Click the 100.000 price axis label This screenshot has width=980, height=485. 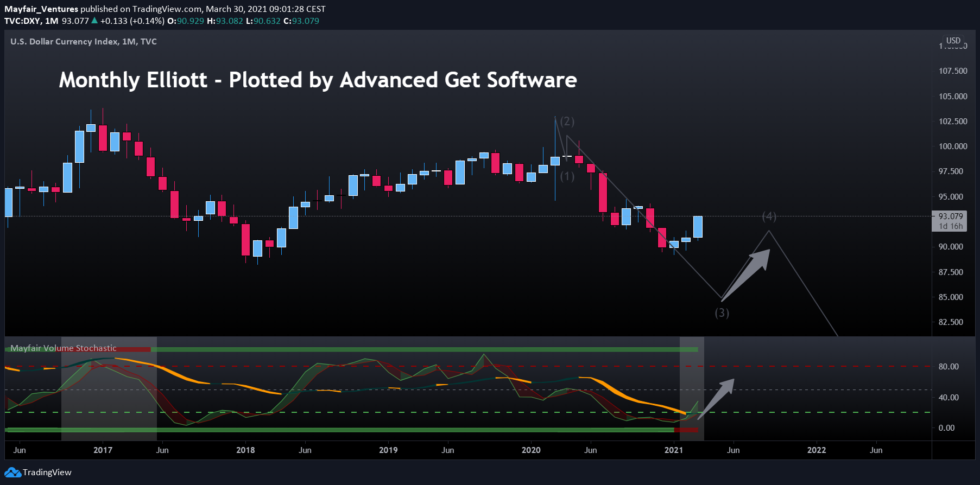point(953,146)
